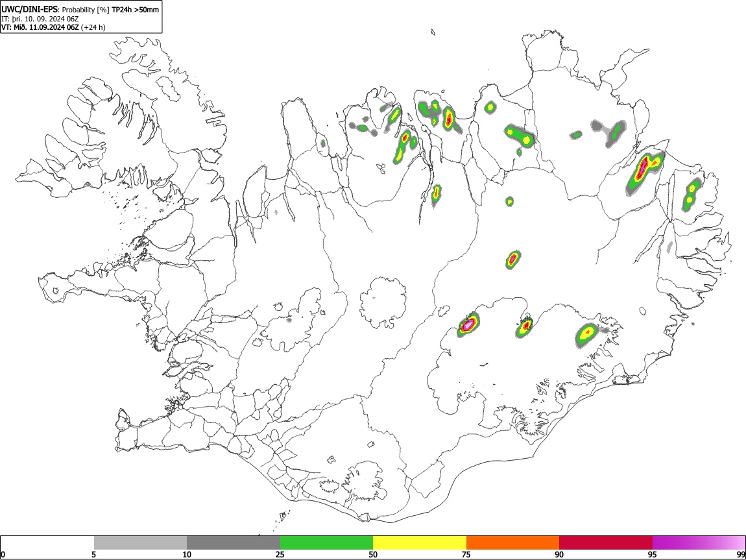Click the 'TP24h >50mm' label
The width and height of the screenshot is (746, 560).
(x=135, y=10)
